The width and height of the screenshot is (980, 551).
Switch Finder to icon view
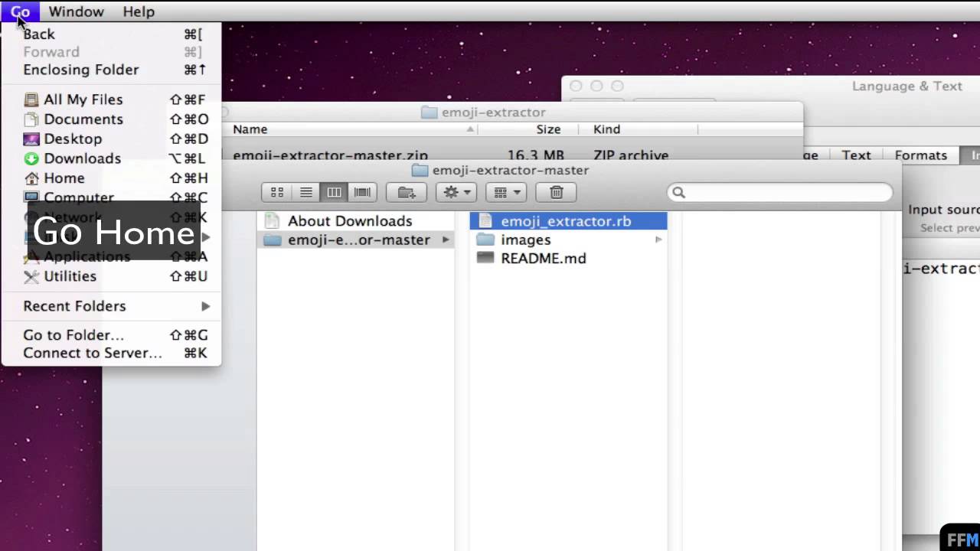pos(277,192)
